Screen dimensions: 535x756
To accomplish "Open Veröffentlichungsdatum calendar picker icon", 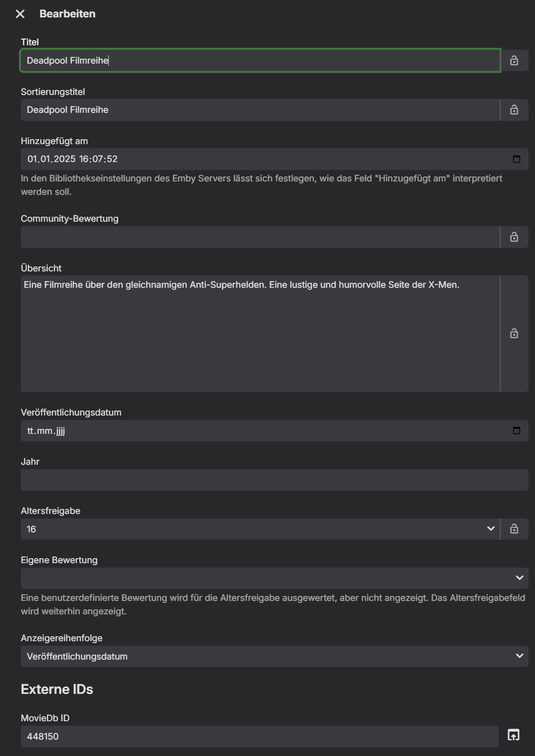I will pyautogui.click(x=517, y=430).
